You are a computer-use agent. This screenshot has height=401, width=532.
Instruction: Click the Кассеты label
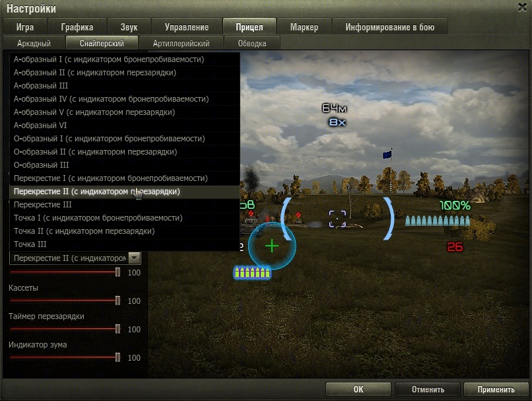(23, 288)
